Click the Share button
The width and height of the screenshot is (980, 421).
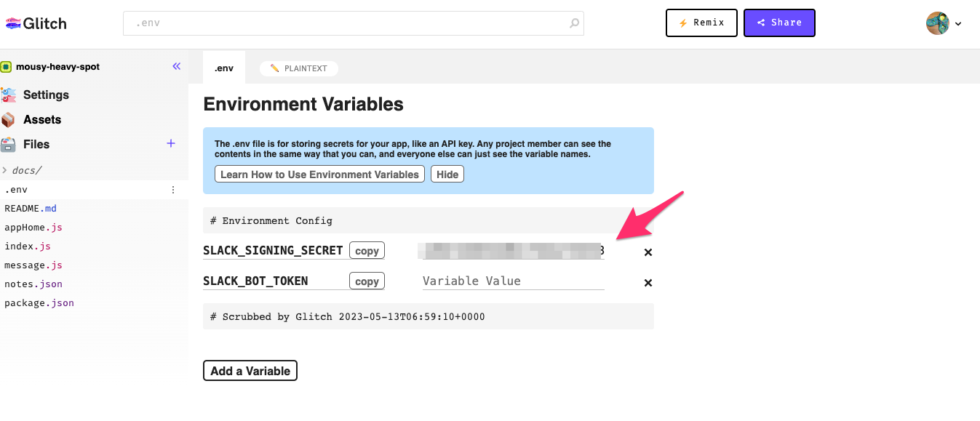point(779,23)
